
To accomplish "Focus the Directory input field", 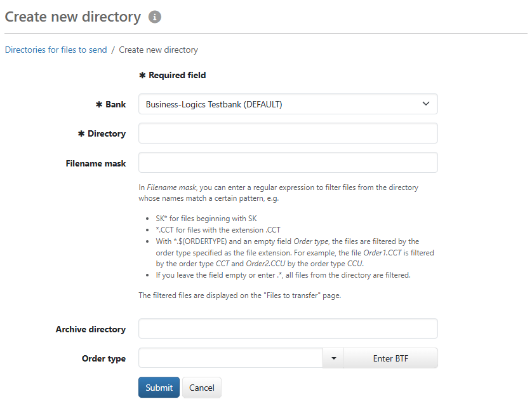I will 288,133.
